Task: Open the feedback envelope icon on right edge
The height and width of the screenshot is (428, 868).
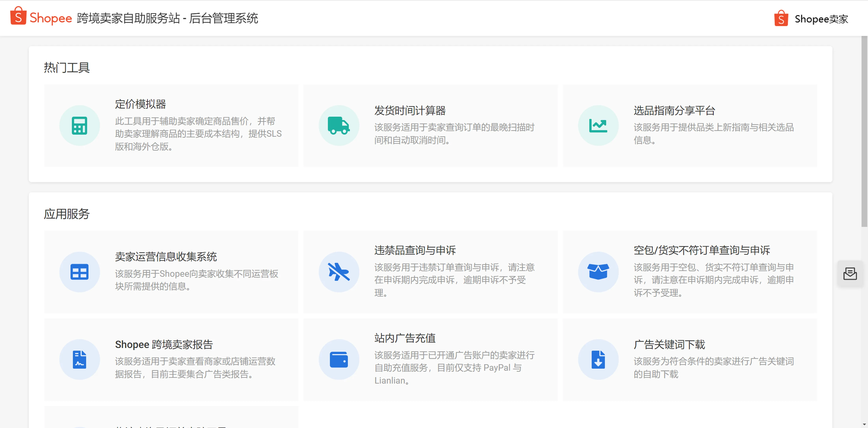Action: (x=850, y=274)
